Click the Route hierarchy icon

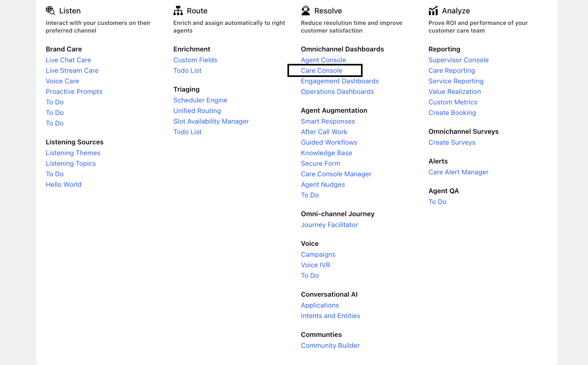(178, 11)
